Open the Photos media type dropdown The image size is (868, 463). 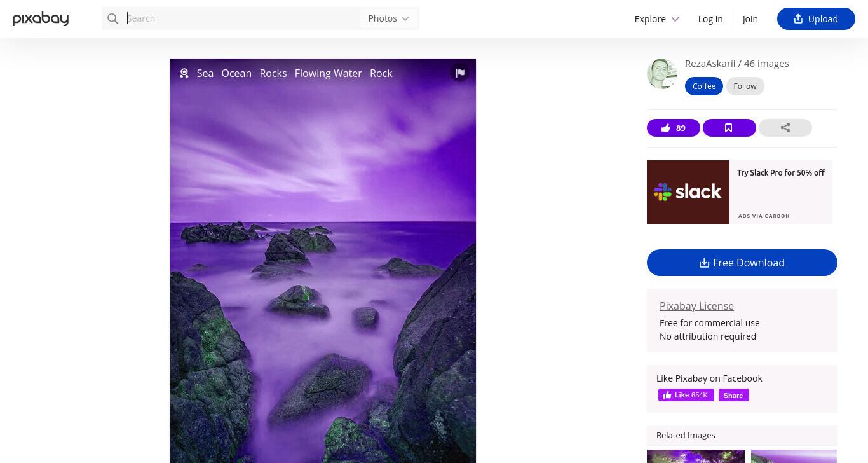389,18
